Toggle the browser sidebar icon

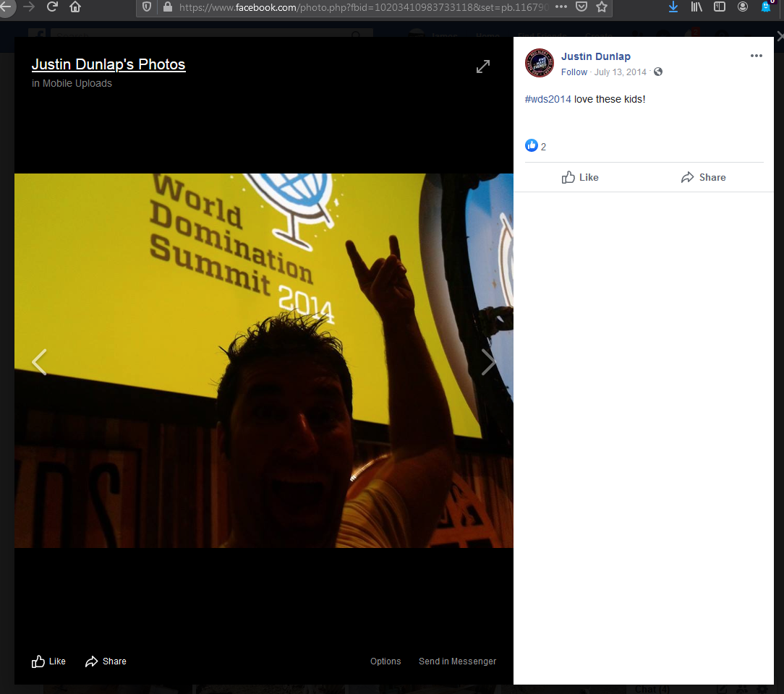[x=720, y=7]
